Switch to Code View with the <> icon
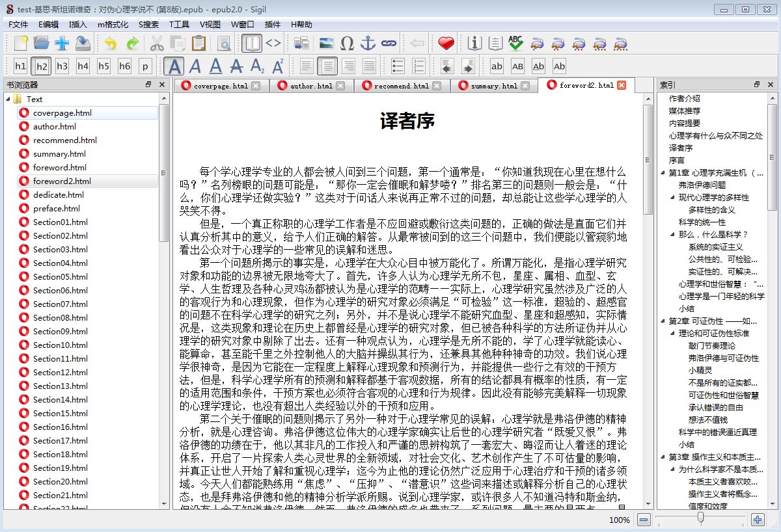The height and width of the screenshot is (532, 781). 275,43
